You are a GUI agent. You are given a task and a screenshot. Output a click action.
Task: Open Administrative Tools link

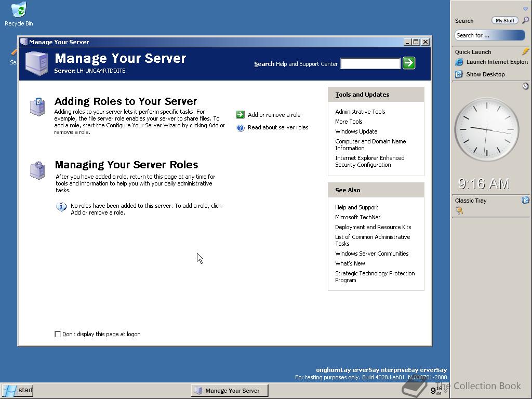tap(360, 112)
